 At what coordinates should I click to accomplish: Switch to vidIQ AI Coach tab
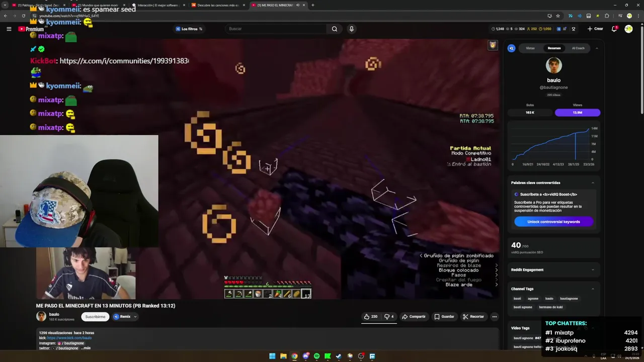click(x=578, y=48)
